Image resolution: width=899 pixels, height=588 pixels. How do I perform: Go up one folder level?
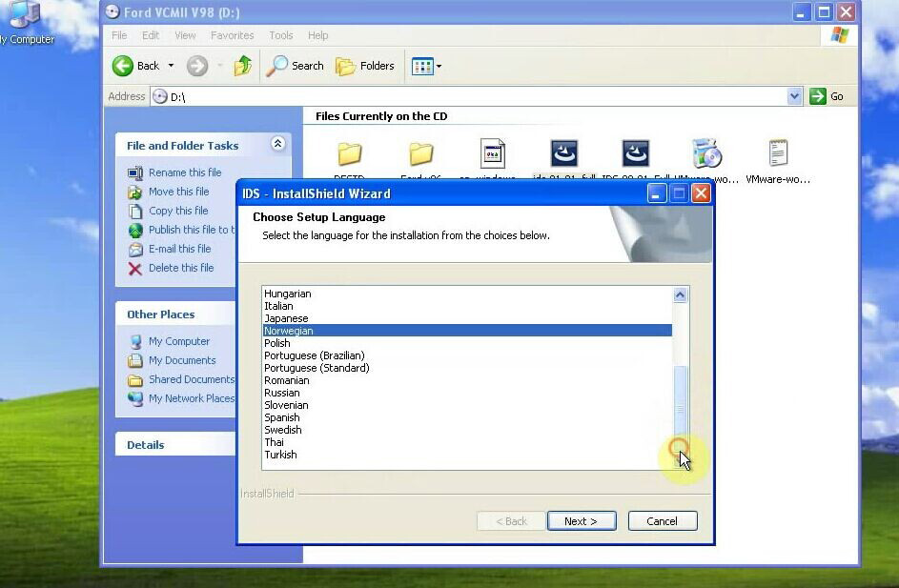tap(242, 66)
